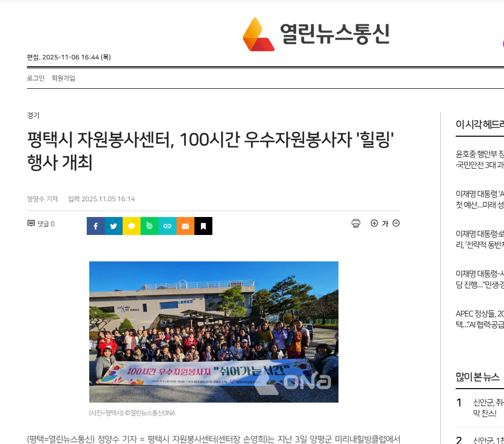
Task: Open the comments (댓글 0)
Action: [x=41, y=224]
